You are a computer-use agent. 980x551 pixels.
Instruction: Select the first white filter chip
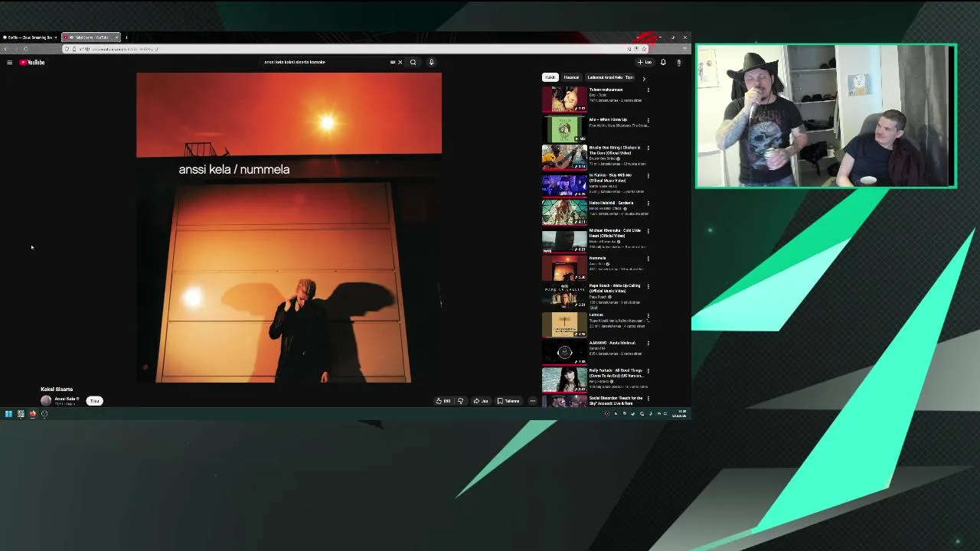tap(550, 77)
